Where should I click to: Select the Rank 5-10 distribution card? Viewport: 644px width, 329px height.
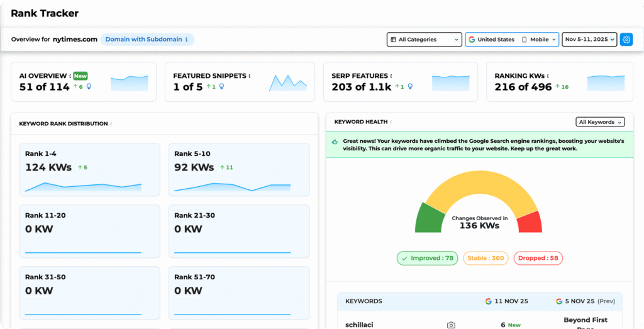coord(238,169)
